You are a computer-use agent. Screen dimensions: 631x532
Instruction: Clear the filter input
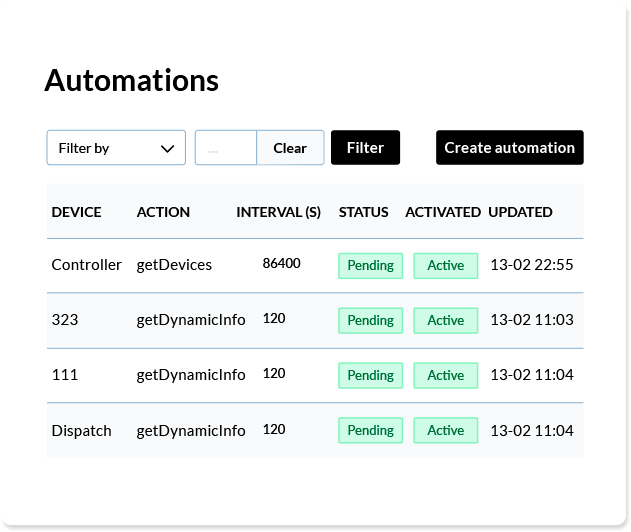pos(290,147)
